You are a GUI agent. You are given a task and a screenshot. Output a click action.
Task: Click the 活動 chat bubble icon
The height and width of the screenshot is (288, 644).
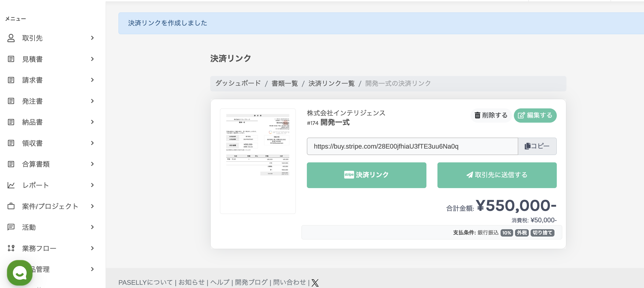pyautogui.click(x=11, y=227)
